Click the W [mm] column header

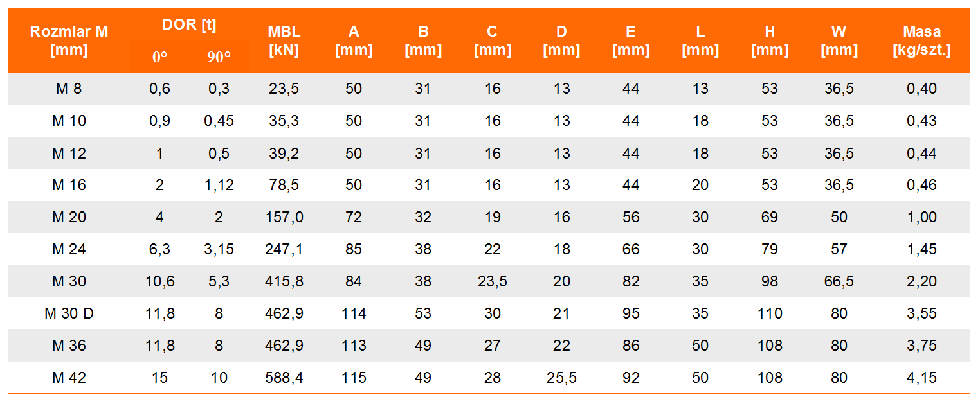(839, 40)
